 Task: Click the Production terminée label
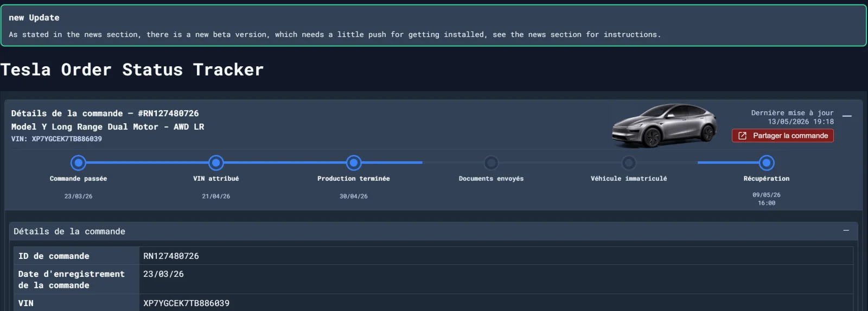tap(354, 179)
